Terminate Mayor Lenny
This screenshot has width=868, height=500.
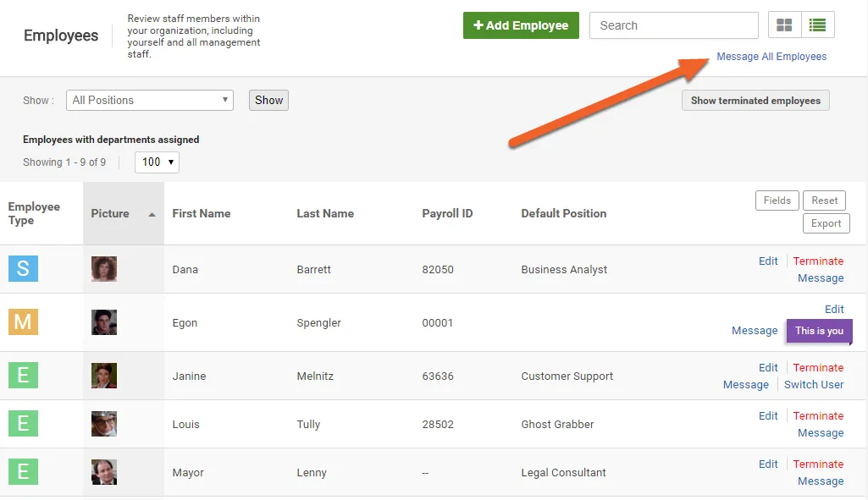818,464
